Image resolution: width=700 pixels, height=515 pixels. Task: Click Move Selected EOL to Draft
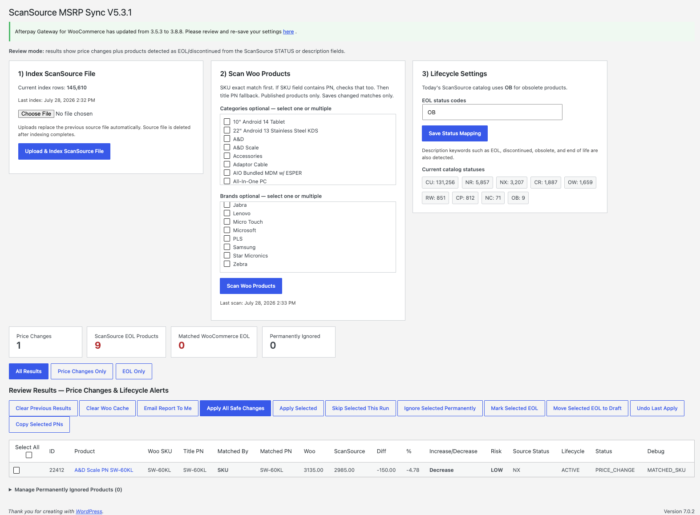[x=588, y=408]
